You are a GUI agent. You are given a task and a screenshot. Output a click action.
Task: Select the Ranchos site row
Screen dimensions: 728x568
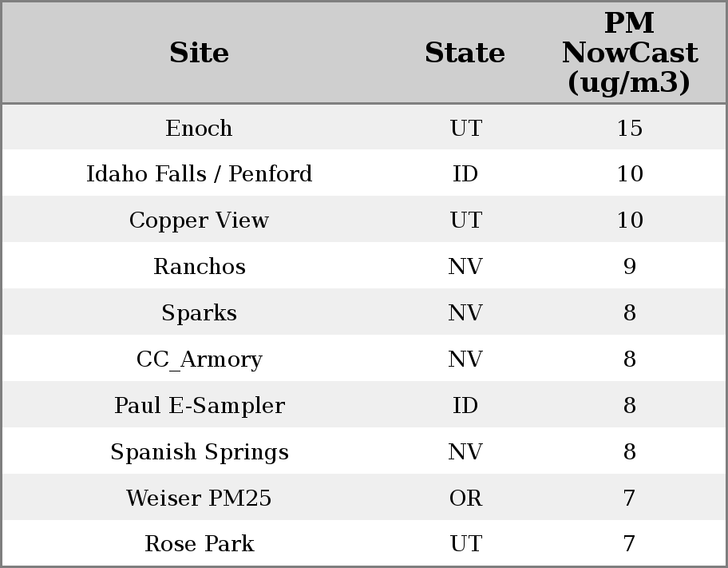click(x=199, y=267)
